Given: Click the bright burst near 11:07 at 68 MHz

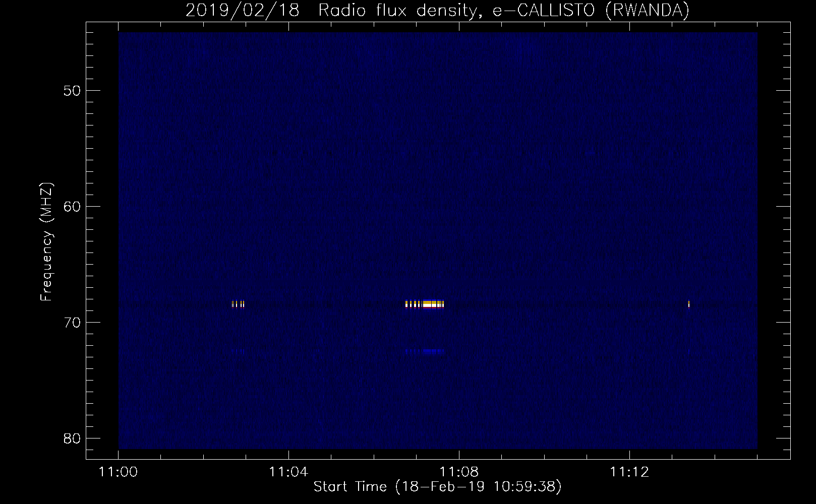Looking at the screenshot, I should (425, 304).
